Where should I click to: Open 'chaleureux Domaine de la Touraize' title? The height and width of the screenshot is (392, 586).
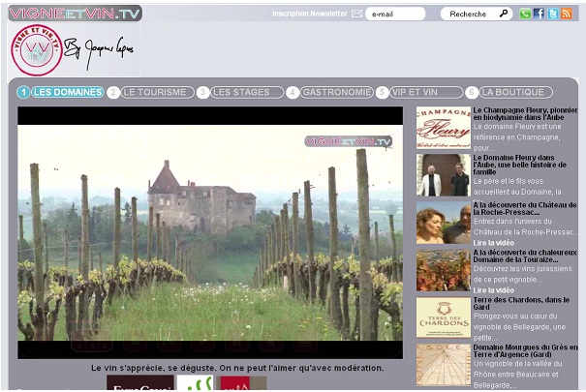(x=525, y=256)
